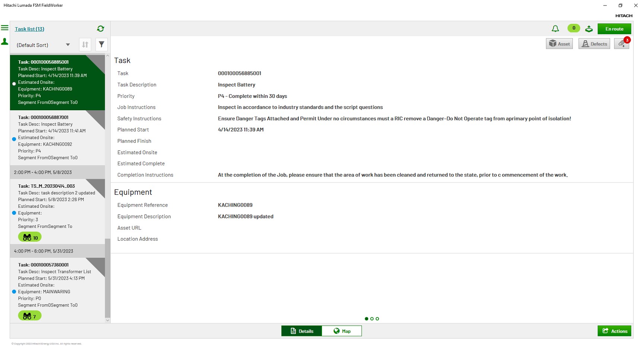Click binoculars badge showing 7

click(30, 316)
